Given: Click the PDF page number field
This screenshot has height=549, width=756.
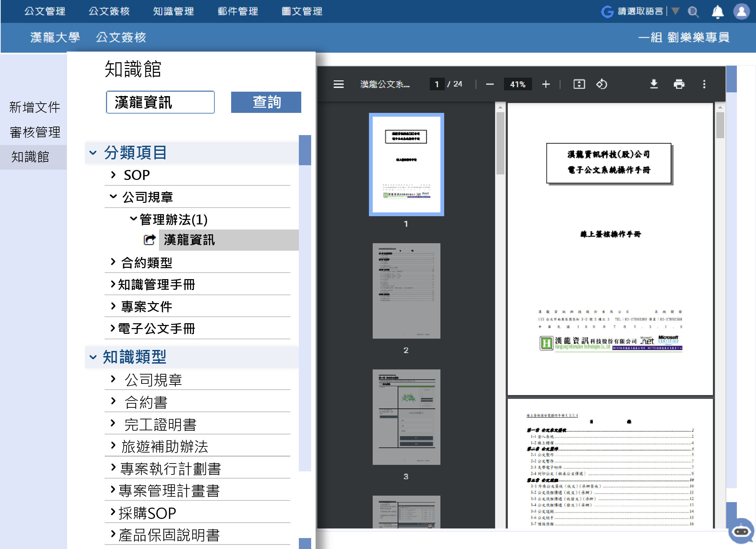Looking at the screenshot, I should pyautogui.click(x=437, y=84).
